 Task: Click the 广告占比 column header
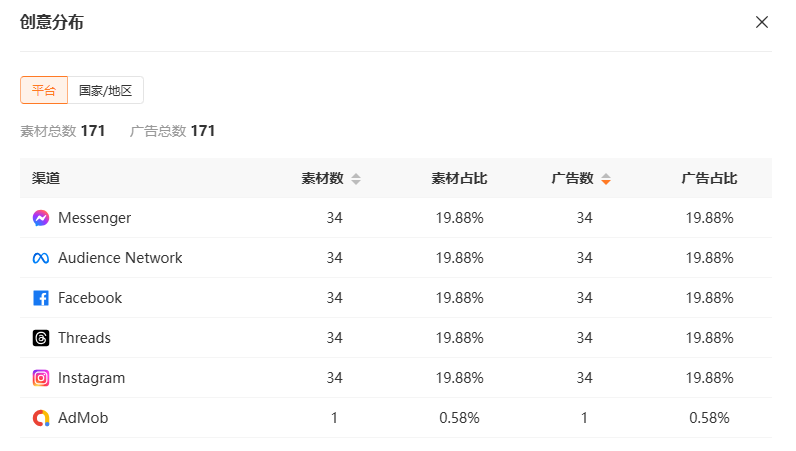coord(709,179)
